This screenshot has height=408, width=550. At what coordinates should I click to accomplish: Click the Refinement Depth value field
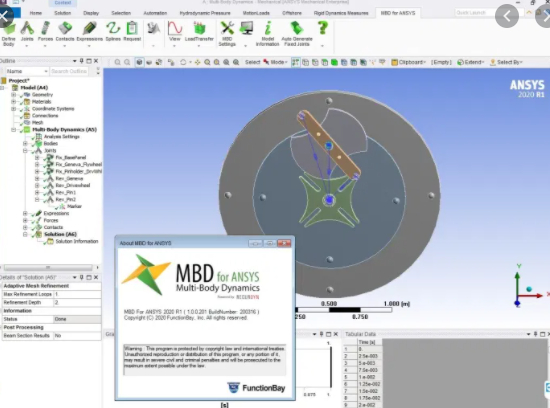pyautogui.click(x=77, y=302)
